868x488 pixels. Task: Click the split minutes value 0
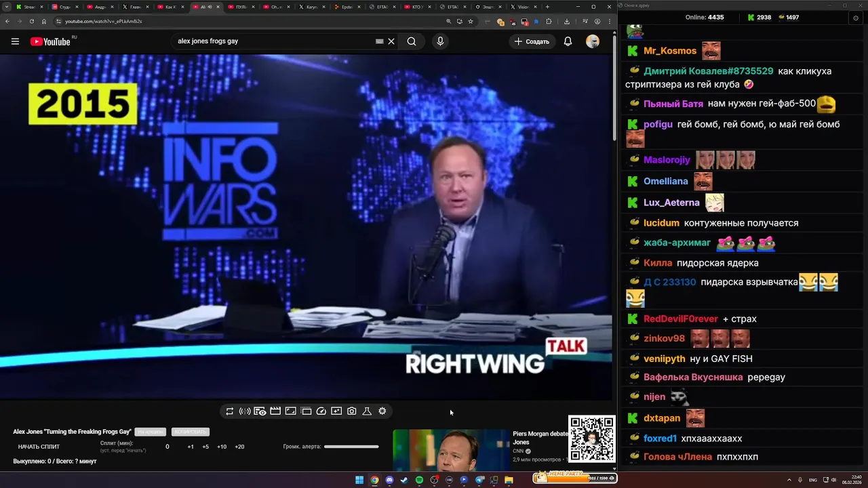167,447
